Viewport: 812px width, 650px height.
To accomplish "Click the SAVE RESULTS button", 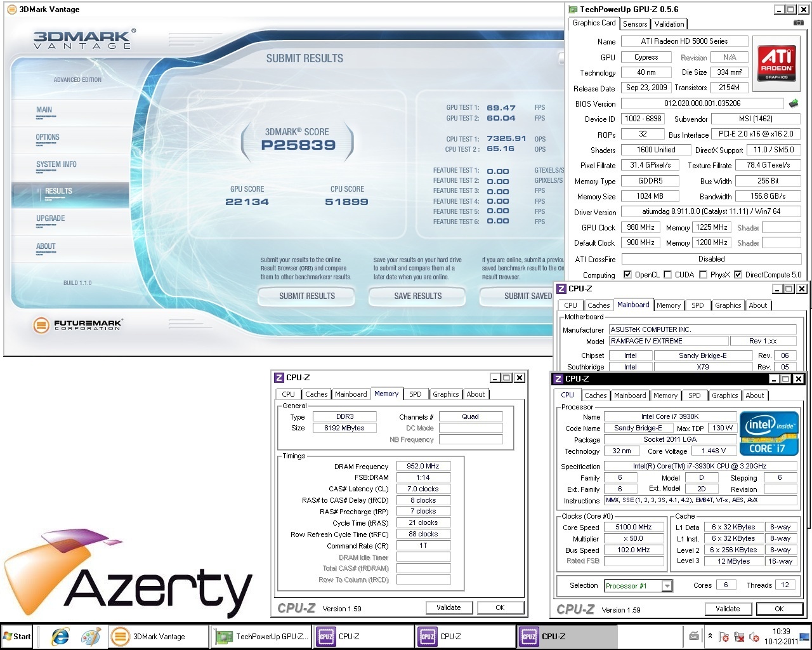I will (418, 296).
